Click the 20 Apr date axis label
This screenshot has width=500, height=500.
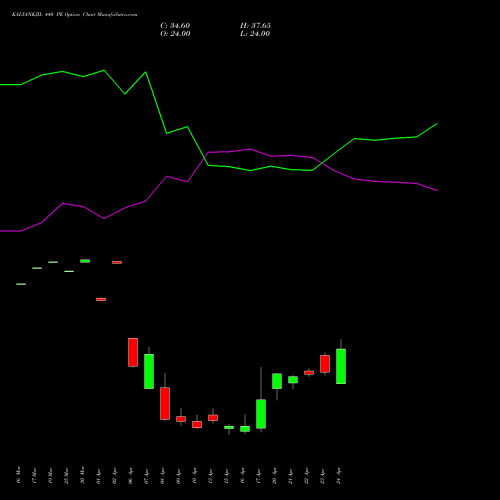click(x=274, y=475)
